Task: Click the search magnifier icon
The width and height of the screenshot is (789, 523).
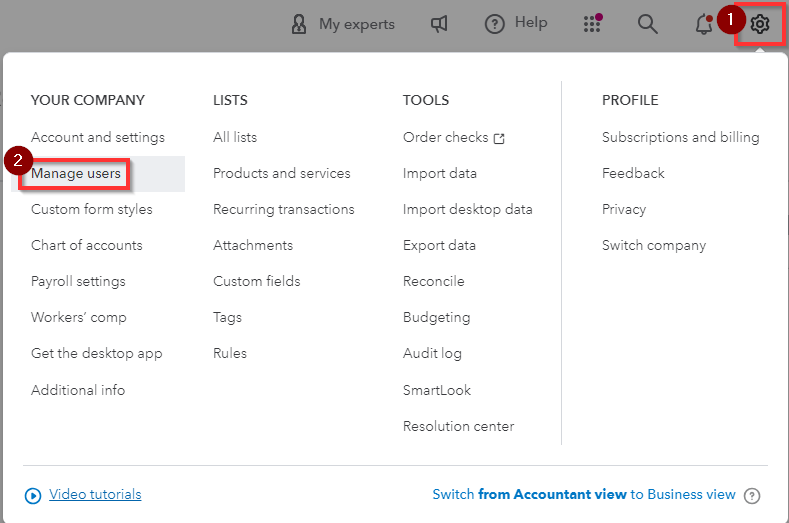Action: 648,24
